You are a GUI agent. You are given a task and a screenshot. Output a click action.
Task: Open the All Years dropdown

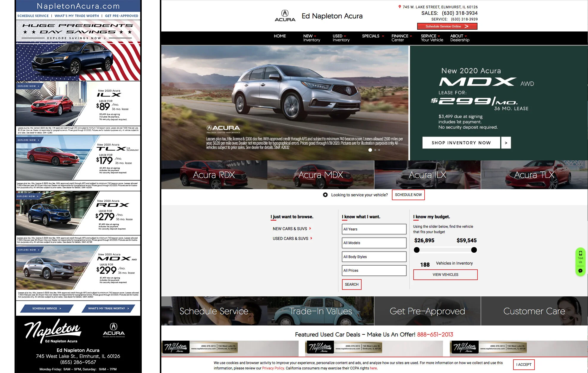(x=374, y=229)
